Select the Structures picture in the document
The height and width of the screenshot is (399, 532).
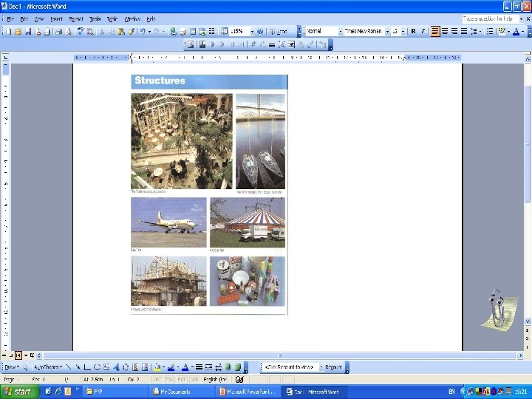(x=209, y=195)
